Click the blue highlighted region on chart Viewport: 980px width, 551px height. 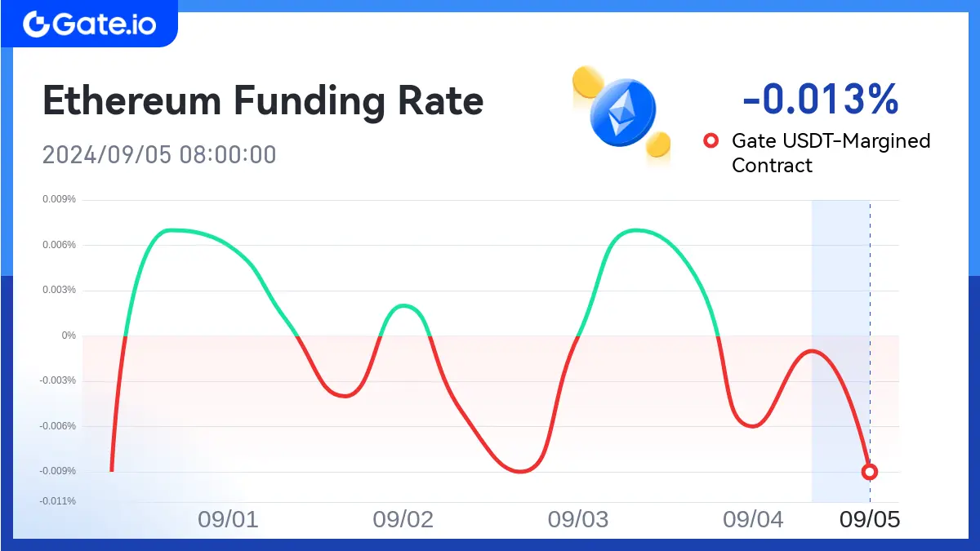pyautogui.click(x=840, y=351)
